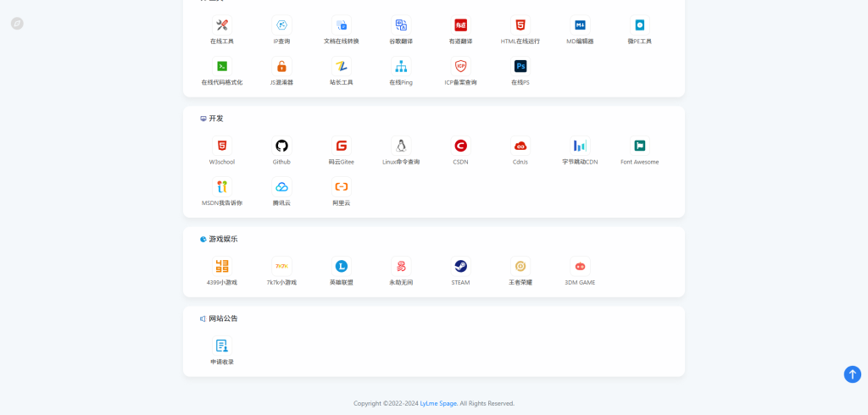Viewport: 868px width, 415px height.
Task: Open the 7k7k小游戏 icon
Action: 281,266
